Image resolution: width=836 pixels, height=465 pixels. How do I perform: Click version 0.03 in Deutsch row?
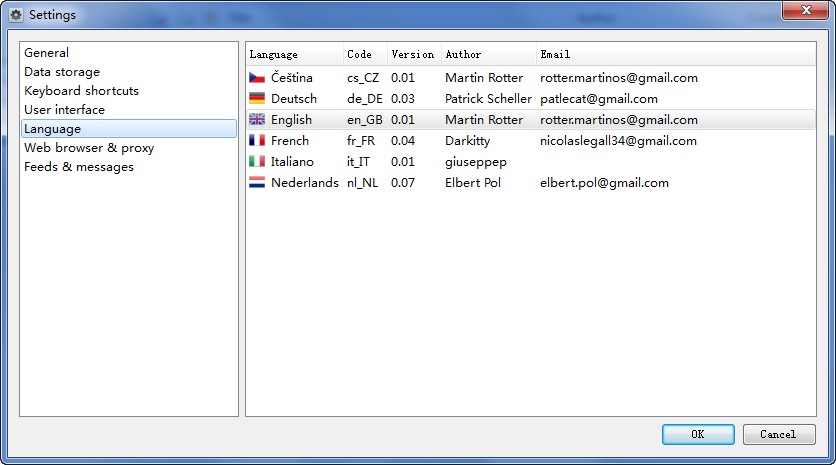[403, 99]
